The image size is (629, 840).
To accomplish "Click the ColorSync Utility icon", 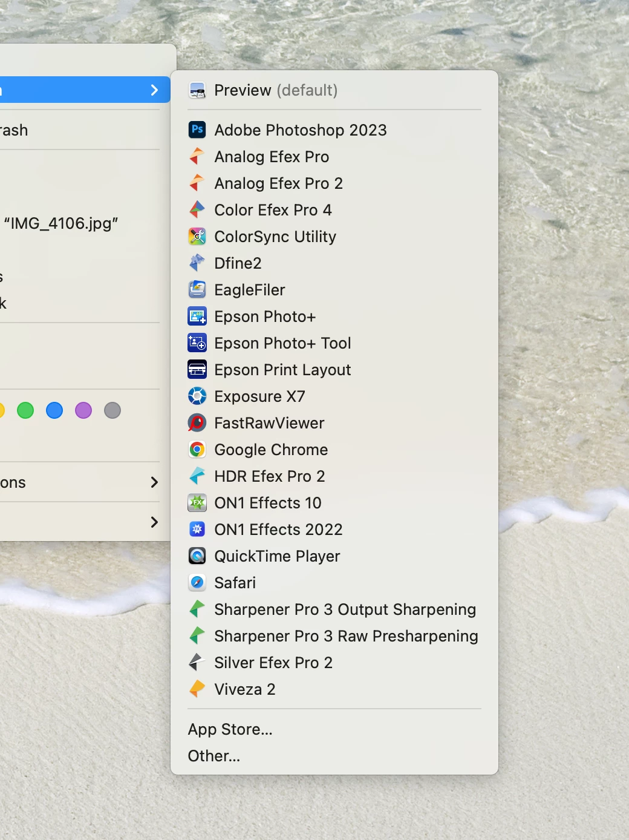I will point(197,236).
